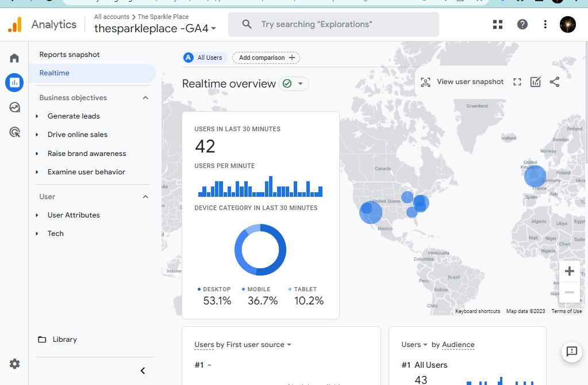Click the Google apps grid icon
This screenshot has width=588, height=385.
pyautogui.click(x=498, y=24)
